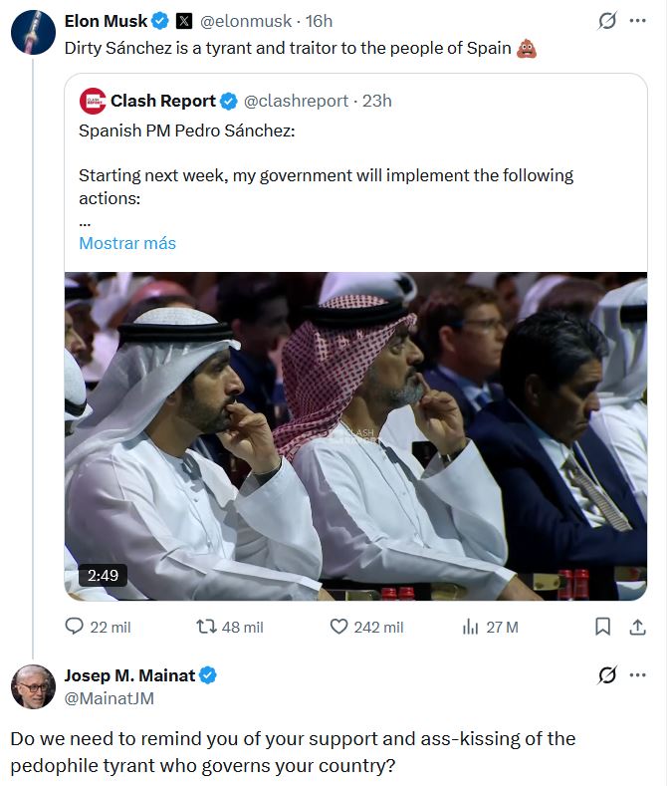This screenshot has height=786, width=672.
Task: Click the Grok icon on Josep Mainat's reply
Action: coord(605,675)
